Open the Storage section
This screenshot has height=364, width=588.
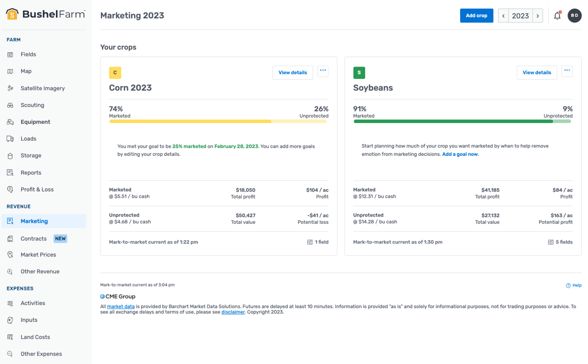click(x=30, y=155)
